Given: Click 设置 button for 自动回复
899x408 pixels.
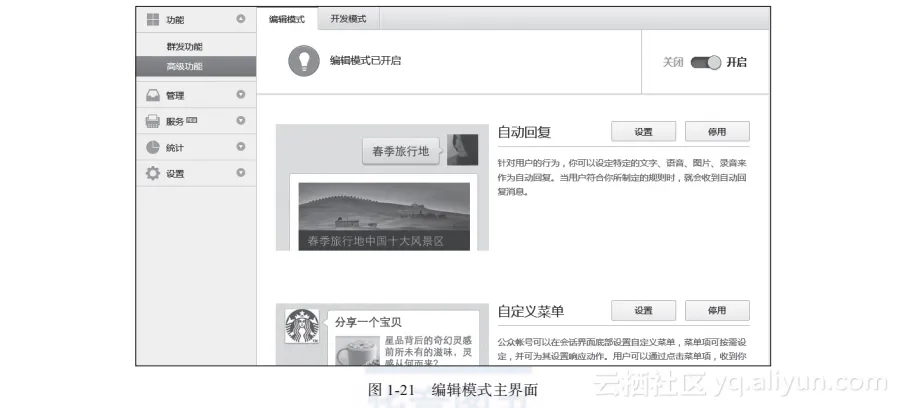Looking at the screenshot, I should [643, 131].
